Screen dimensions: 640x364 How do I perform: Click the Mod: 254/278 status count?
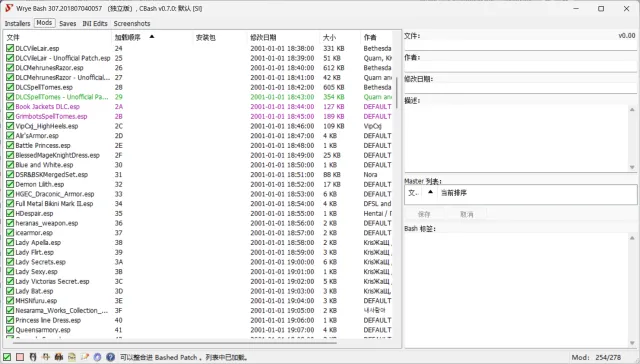point(596,357)
